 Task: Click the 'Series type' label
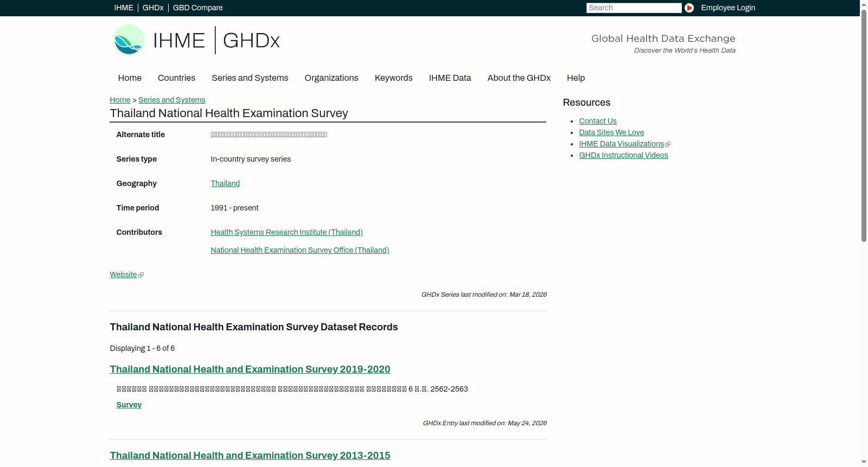tap(136, 159)
